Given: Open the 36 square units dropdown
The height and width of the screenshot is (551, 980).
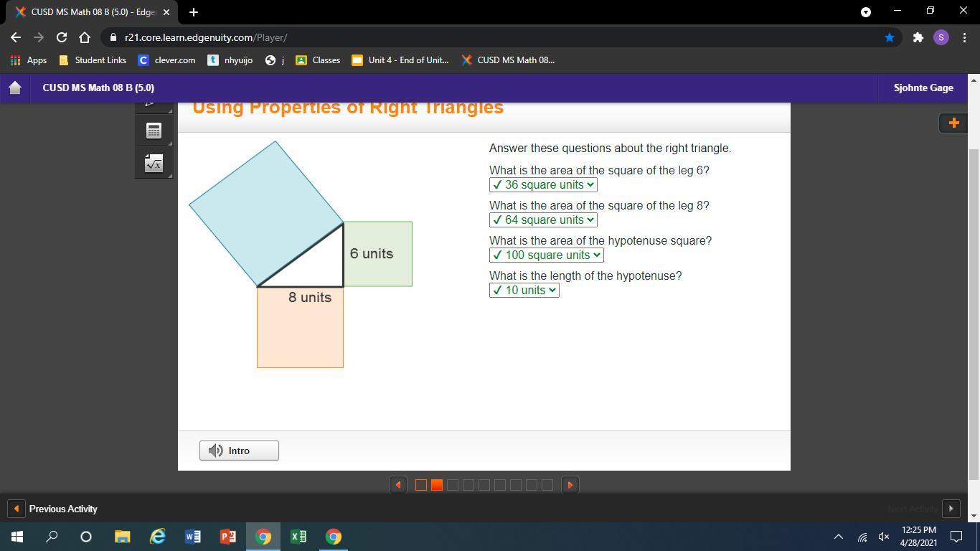Looking at the screenshot, I should pyautogui.click(x=543, y=184).
